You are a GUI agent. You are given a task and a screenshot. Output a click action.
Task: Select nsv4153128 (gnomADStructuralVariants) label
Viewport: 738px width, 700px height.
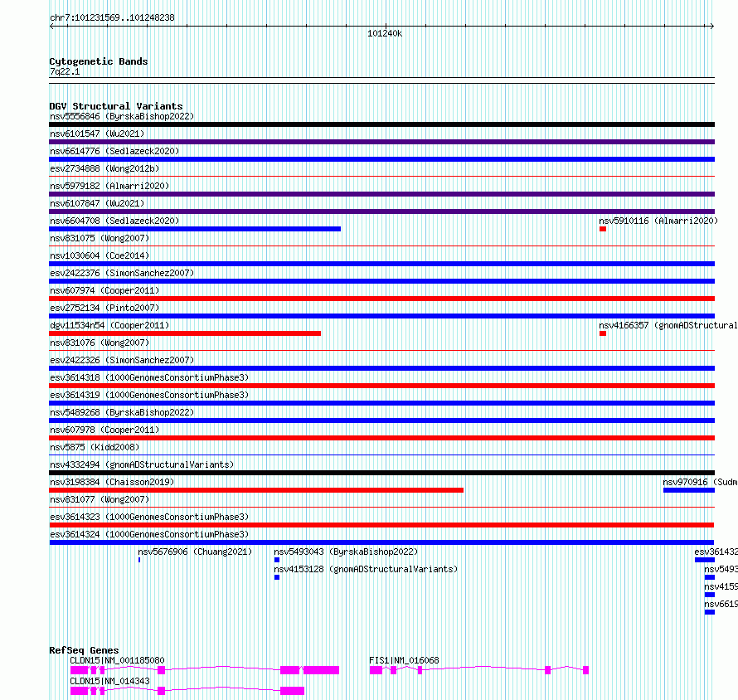tap(366, 569)
